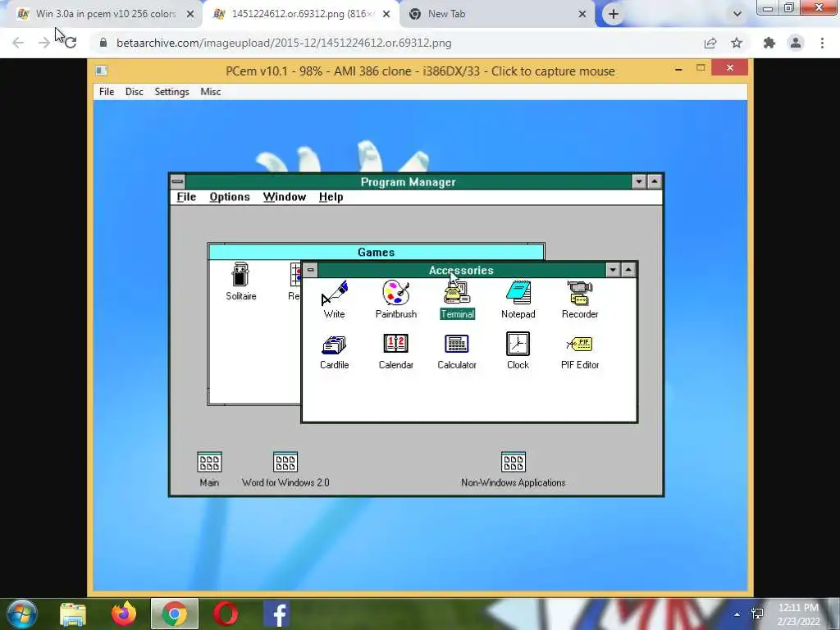Click the Games window title bar
The height and width of the screenshot is (630, 840).
coord(376,252)
